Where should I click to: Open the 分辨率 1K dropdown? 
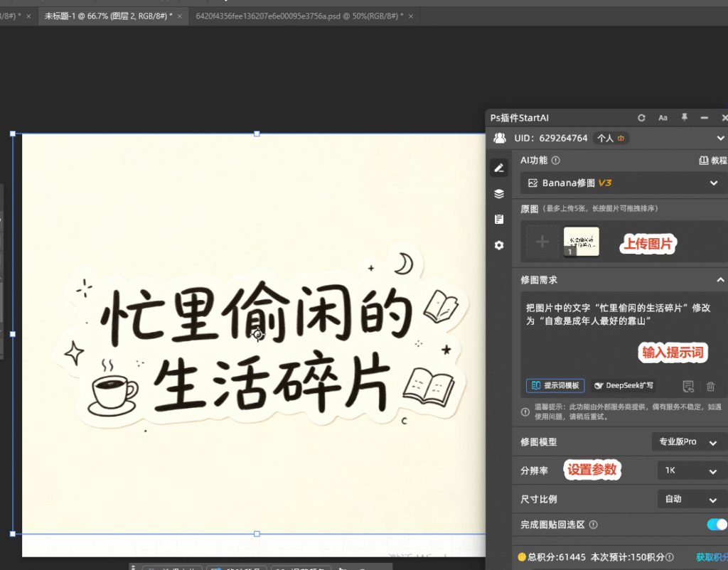[692, 470]
